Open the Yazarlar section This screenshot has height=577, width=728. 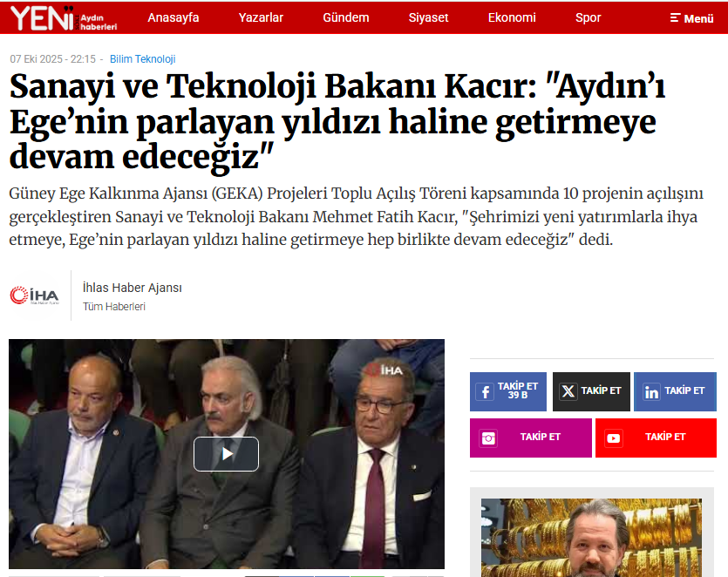[x=261, y=17]
